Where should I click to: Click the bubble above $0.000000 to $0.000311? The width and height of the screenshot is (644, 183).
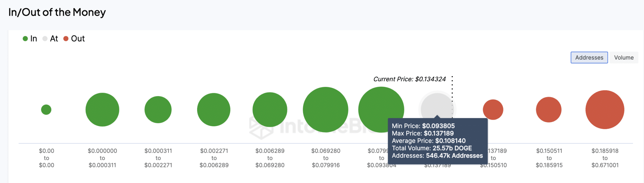(x=102, y=110)
